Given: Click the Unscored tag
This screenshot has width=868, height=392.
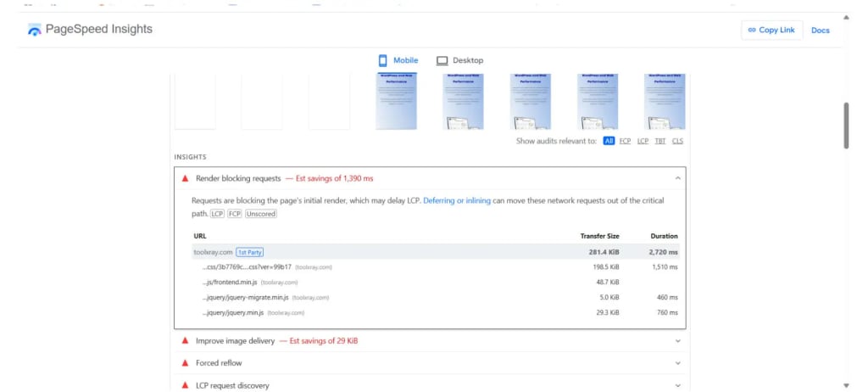Looking at the screenshot, I should point(261,214).
